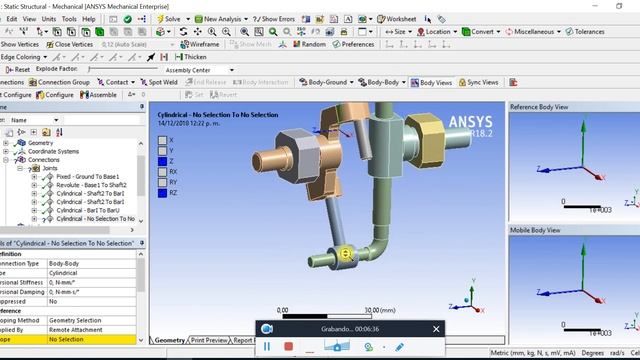Click the green checkmark icon in top toolbar
Screen dimensions: 640x360
(128, 19)
